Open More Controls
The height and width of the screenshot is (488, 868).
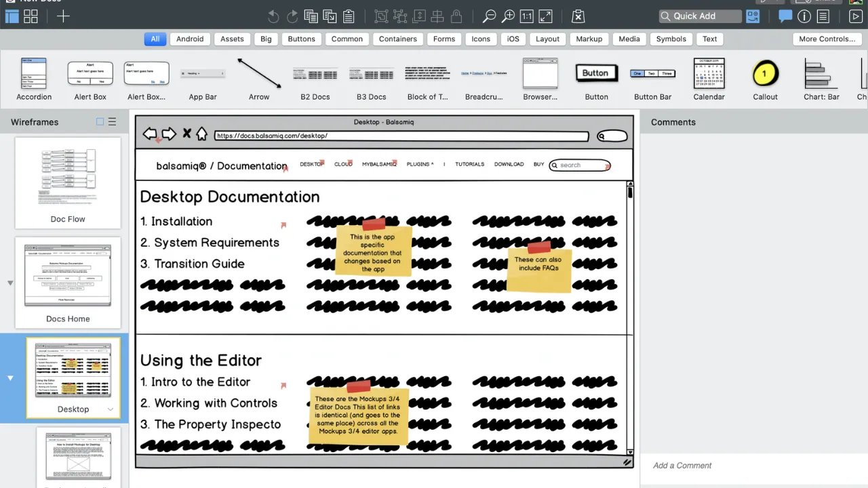[x=827, y=39]
